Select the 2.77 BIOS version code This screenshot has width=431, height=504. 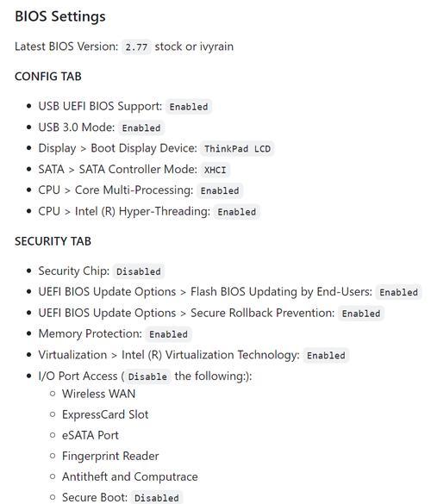(x=136, y=47)
